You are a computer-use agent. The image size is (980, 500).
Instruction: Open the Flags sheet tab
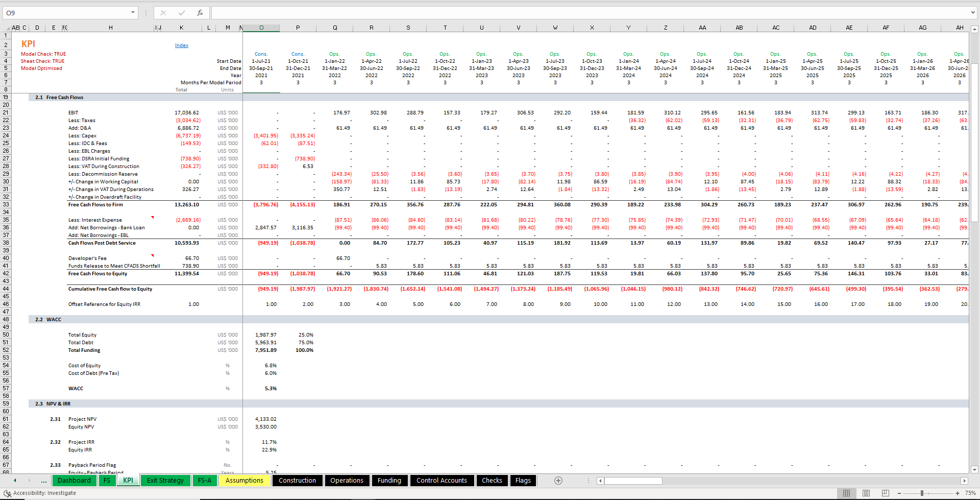[x=523, y=481]
